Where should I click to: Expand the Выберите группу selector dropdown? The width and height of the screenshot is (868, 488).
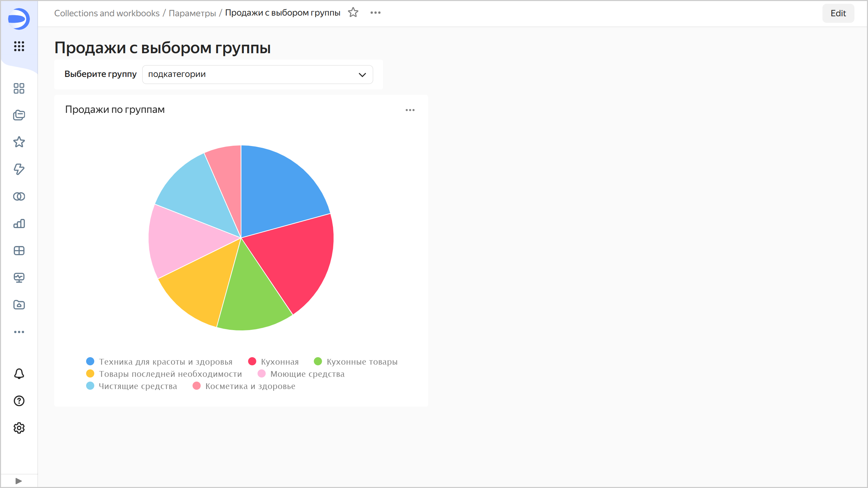(257, 75)
